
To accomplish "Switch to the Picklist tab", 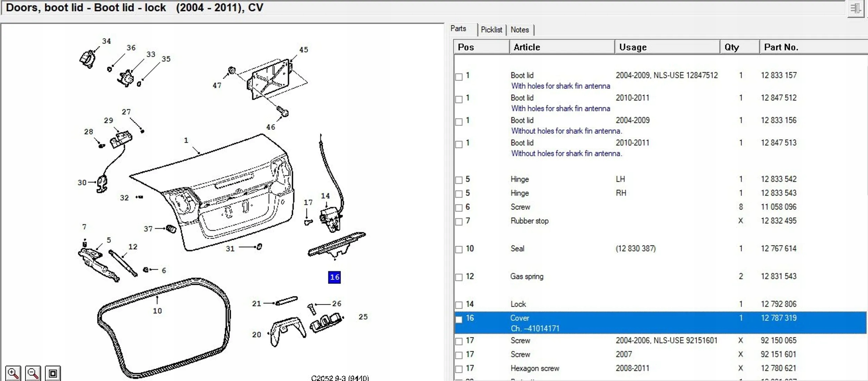I will click(491, 30).
